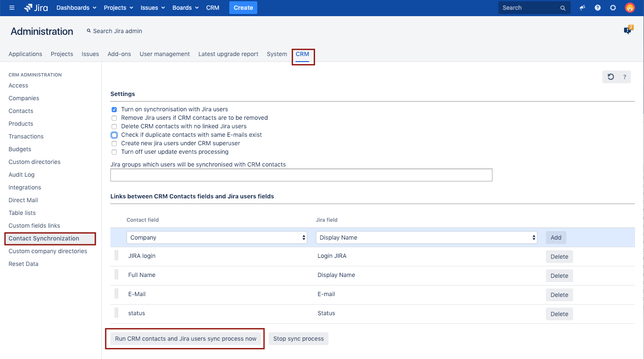Viewport: 644px width, 359px height.
Task: Open Audit Log in CRM sidebar
Action: pos(22,175)
